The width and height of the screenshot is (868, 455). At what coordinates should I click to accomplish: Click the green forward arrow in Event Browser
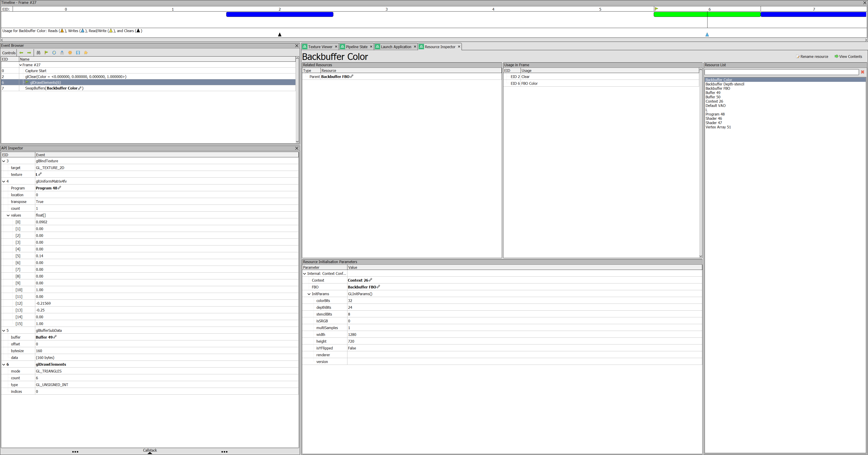pyautogui.click(x=29, y=53)
